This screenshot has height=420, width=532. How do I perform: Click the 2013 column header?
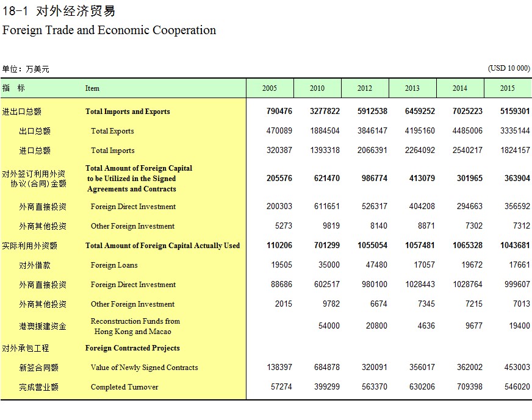tap(412, 88)
